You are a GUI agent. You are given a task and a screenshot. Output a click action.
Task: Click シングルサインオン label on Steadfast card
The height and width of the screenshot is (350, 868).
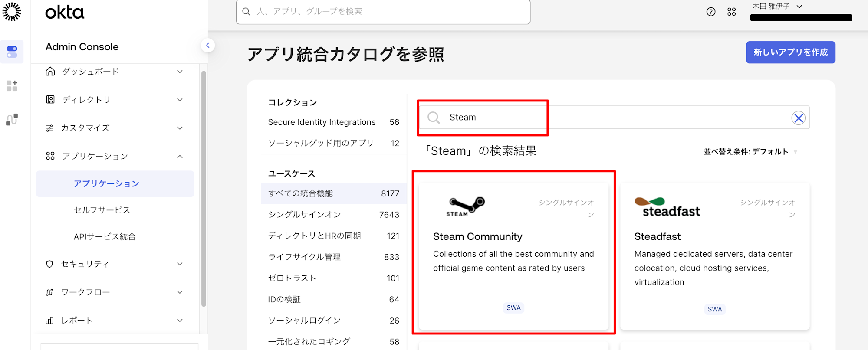pyautogui.click(x=768, y=209)
